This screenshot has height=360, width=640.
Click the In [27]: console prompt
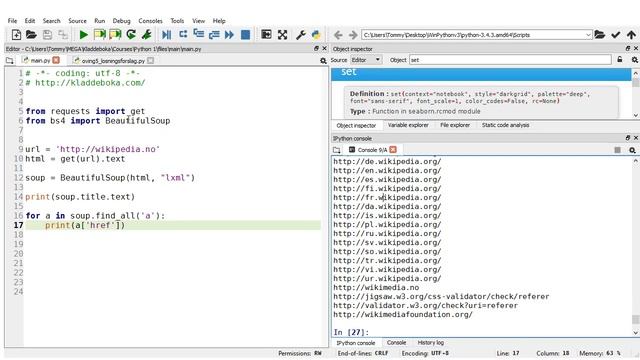(351, 332)
